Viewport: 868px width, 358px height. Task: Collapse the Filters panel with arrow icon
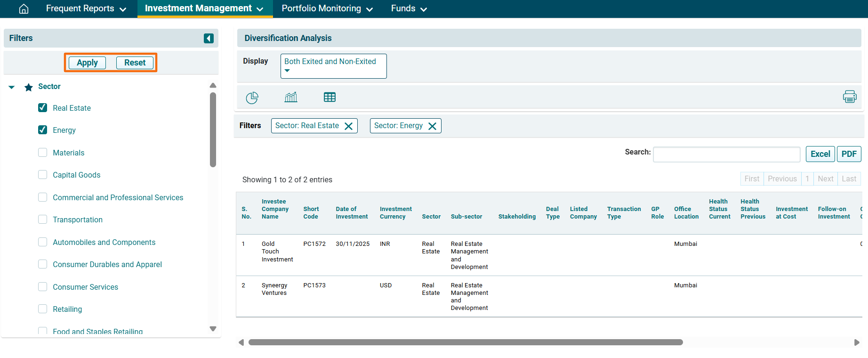pyautogui.click(x=209, y=38)
